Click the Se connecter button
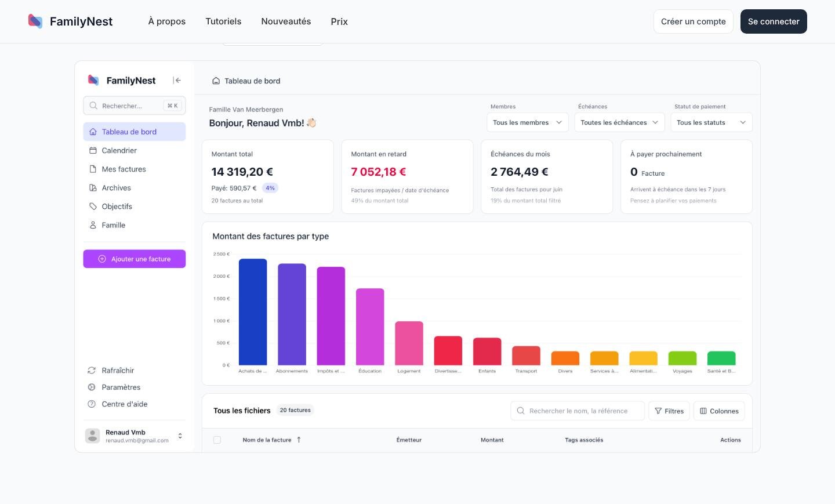Viewport: 835px width, 504px height. [774, 21]
